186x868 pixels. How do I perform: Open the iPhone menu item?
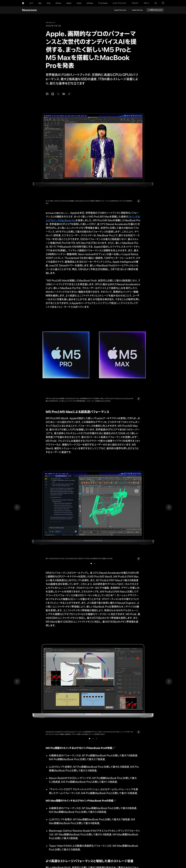pos(58,3)
